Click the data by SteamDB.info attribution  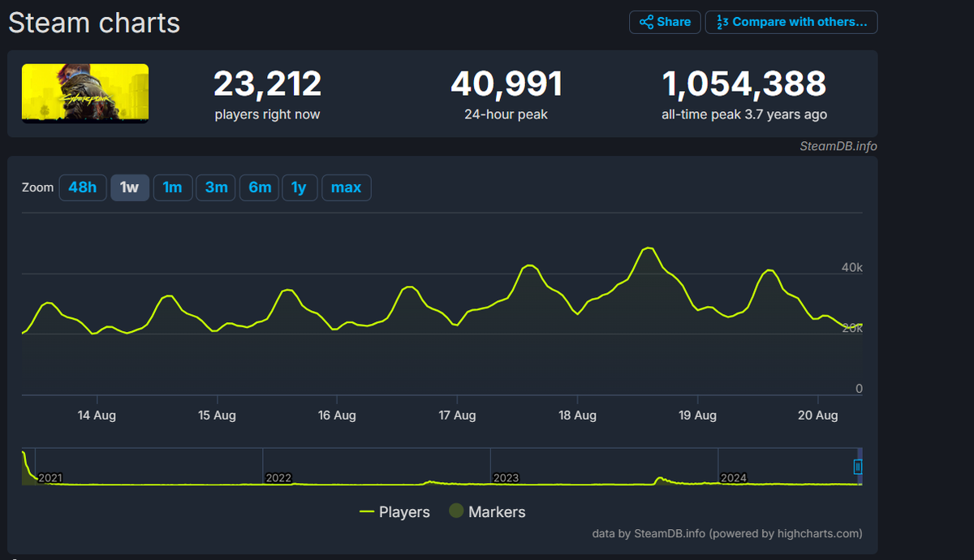(728, 534)
